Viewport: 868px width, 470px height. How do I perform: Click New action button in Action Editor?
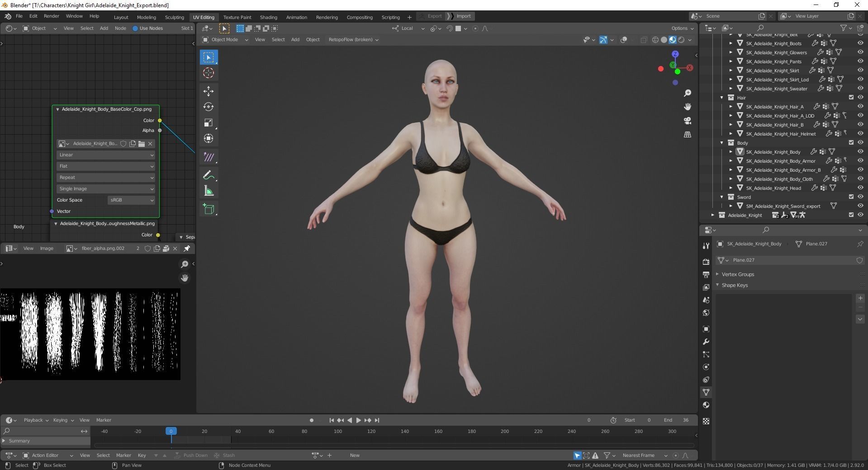pos(355,456)
